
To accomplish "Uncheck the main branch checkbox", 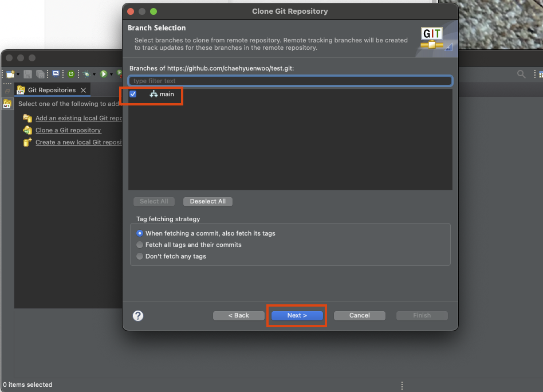I will coord(133,94).
